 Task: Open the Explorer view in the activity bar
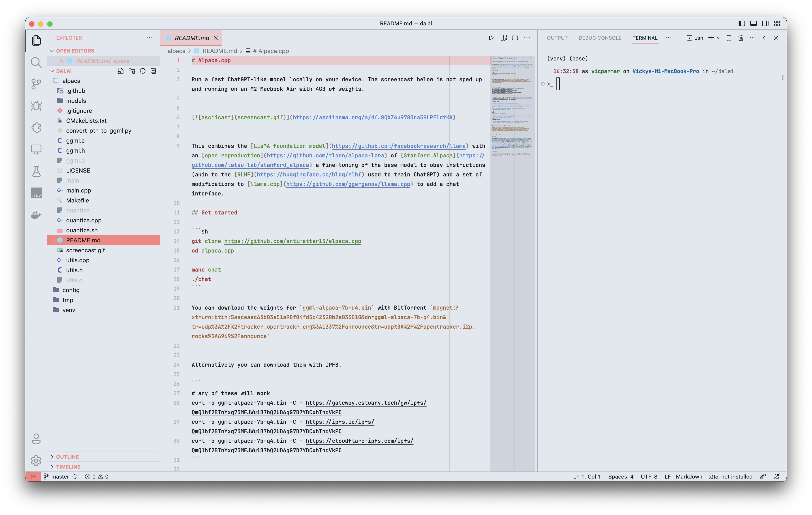[36, 41]
